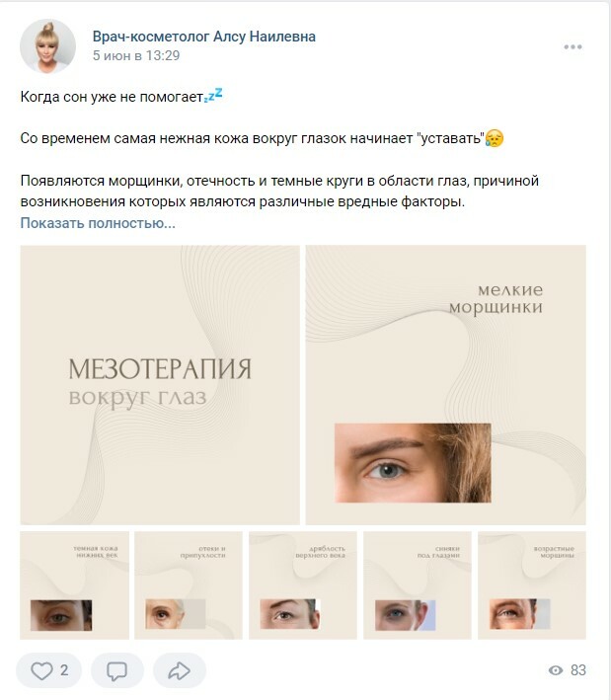Image resolution: width=611 pixels, height=700 pixels.
Task: Expand text with Показать полностью
Action: point(98,223)
